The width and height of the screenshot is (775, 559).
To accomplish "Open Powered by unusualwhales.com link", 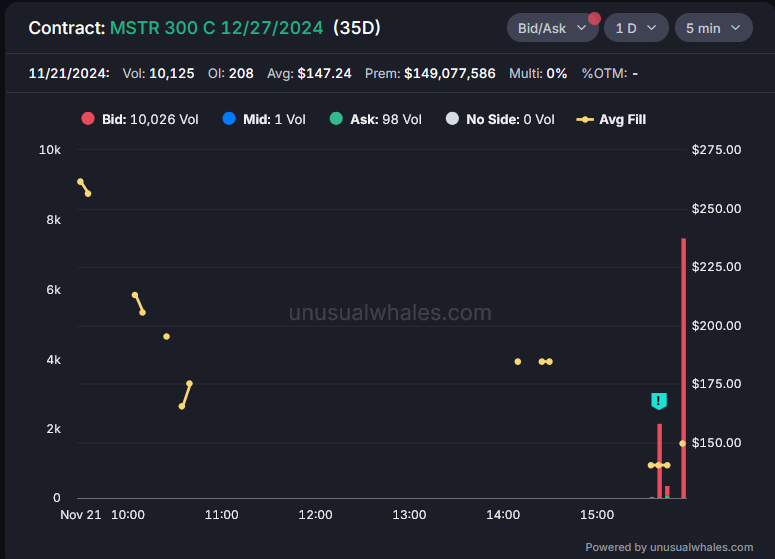I will tap(669, 547).
